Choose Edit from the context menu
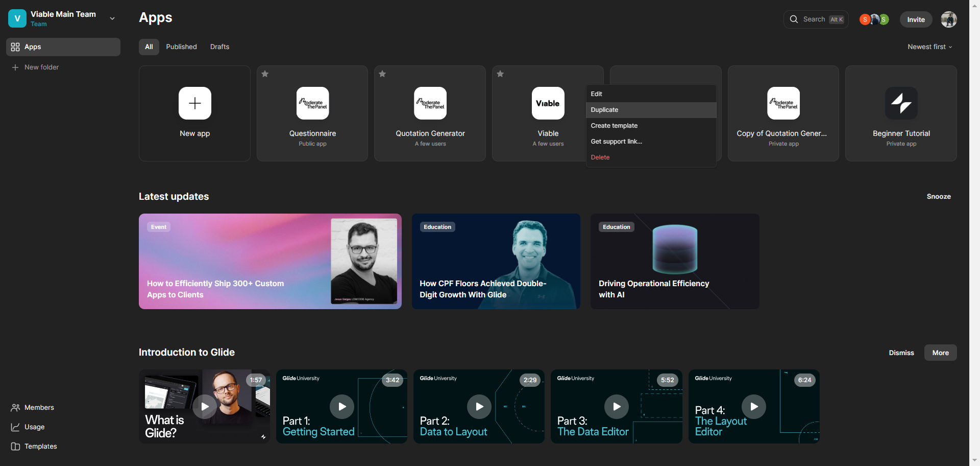The width and height of the screenshot is (980, 466). click(651, 94)
